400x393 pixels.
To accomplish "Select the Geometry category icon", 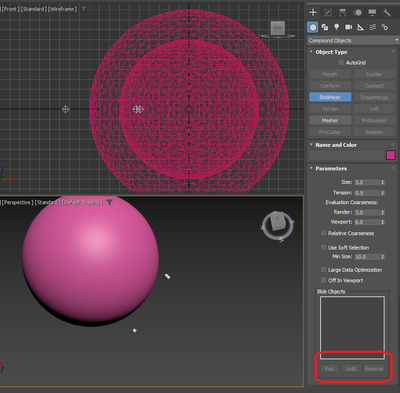I will tap(313, 27).
